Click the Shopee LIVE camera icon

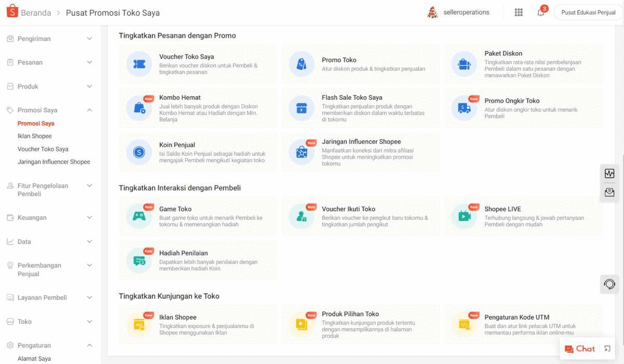tap(464, 216)
